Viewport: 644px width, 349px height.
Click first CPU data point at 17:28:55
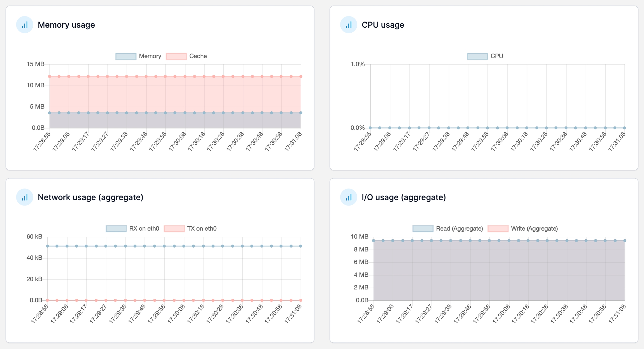(x=370, y=128)
